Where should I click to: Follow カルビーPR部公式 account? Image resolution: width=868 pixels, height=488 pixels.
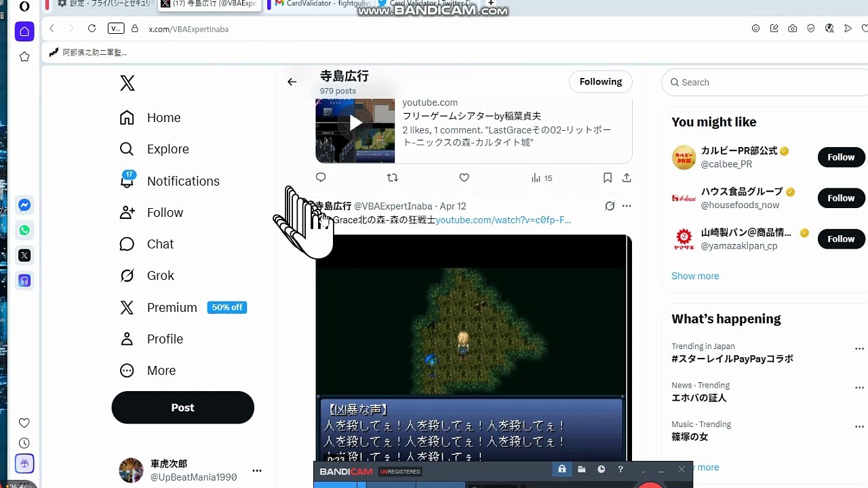pos(841,157)
